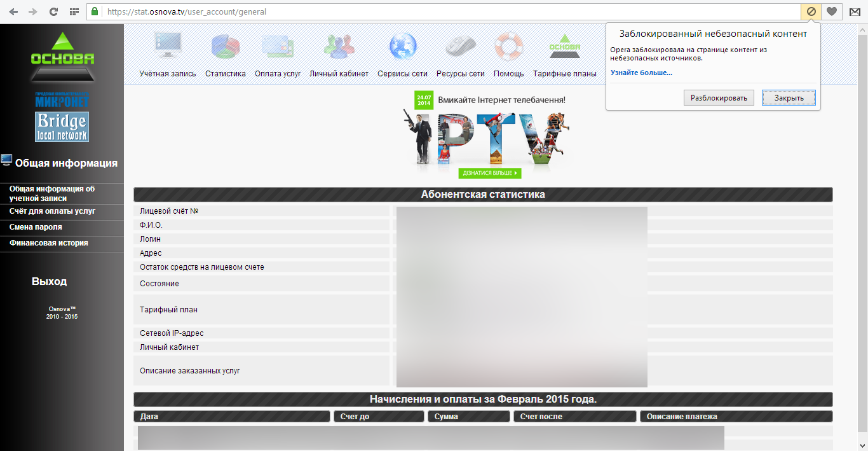The height and width of the screenshot is (451, 868).
Task: Open Личный кабинет people icon
Action: click(x=339, y=46)
